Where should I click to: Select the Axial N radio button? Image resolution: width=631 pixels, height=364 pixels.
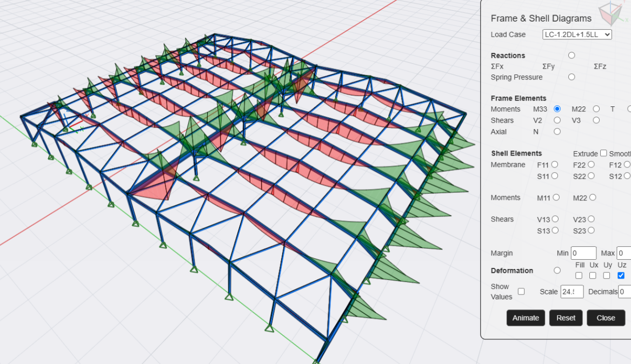(x=557, y=131)
